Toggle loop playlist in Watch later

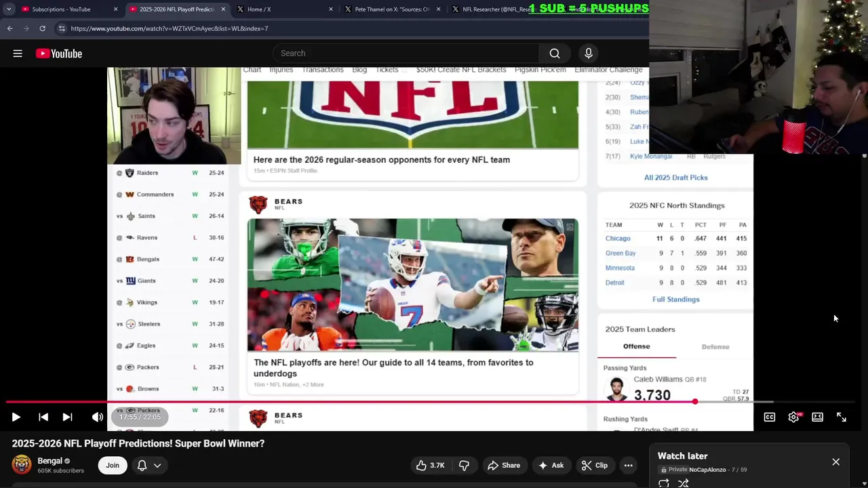(x=664, y=483)
